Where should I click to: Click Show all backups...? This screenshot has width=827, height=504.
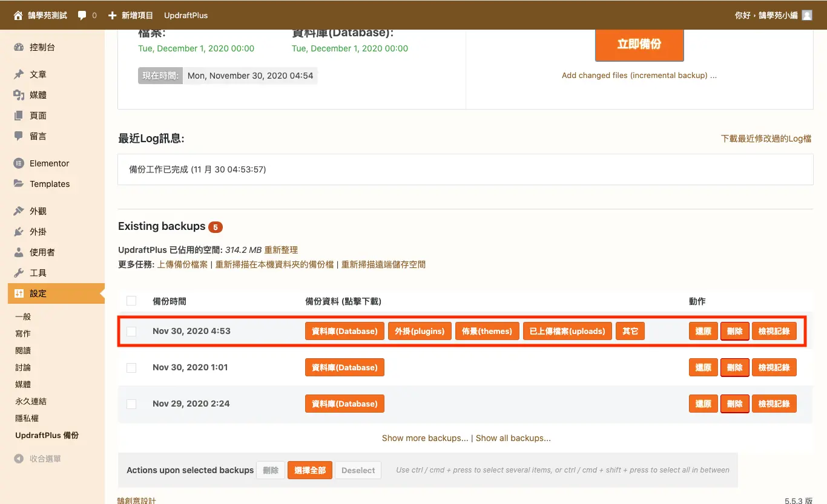coord(513,438)
